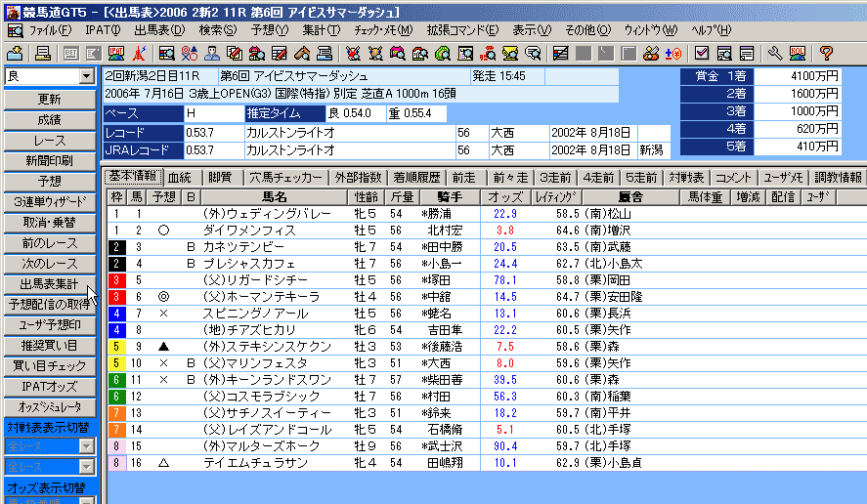This screenshot has width=867, height=504.
Task: Click the yellow frame cell for horse 9
Action: pos(116,346)
